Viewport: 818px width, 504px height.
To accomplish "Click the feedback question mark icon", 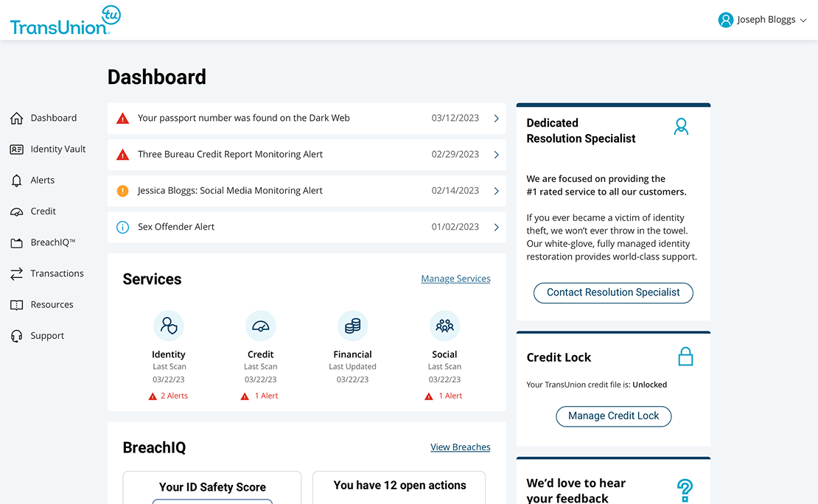I will click(x=685, y=491).
